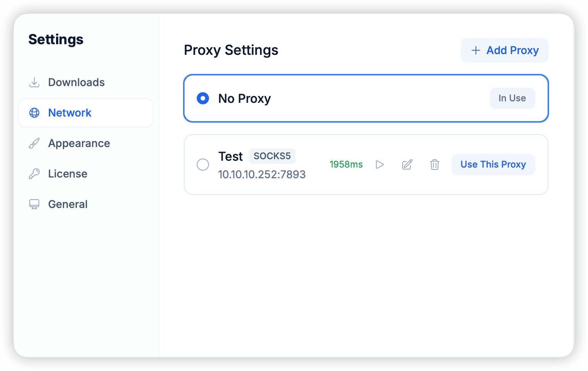Select the No Proxy radio button
The image size is (588, 371).
coord(203,98)
